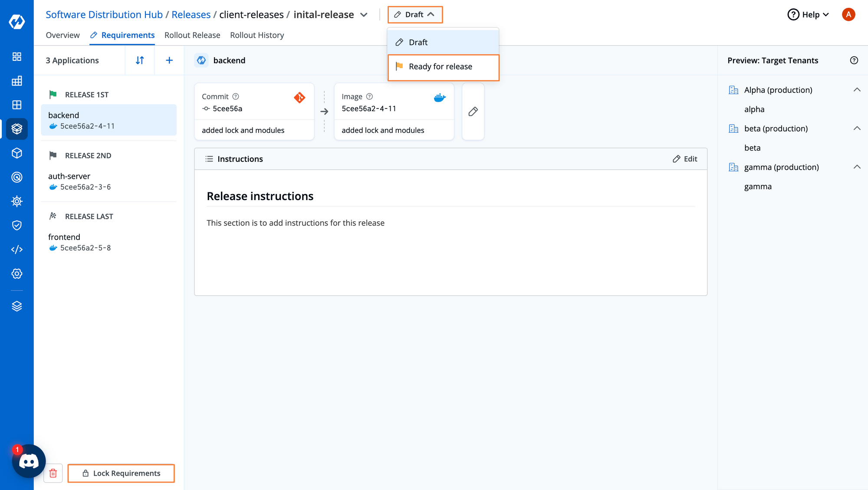Click Lock Requirements button
Image resolution: width=868 pixels, height=490 pixels.
(121, 473)
